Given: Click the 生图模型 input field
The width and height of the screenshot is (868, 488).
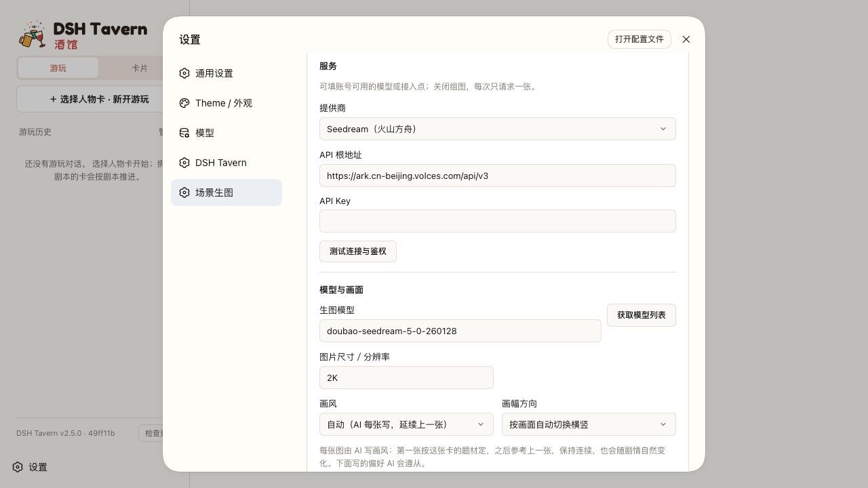Looking at the screenshot, I should click(x=460, y=331).
